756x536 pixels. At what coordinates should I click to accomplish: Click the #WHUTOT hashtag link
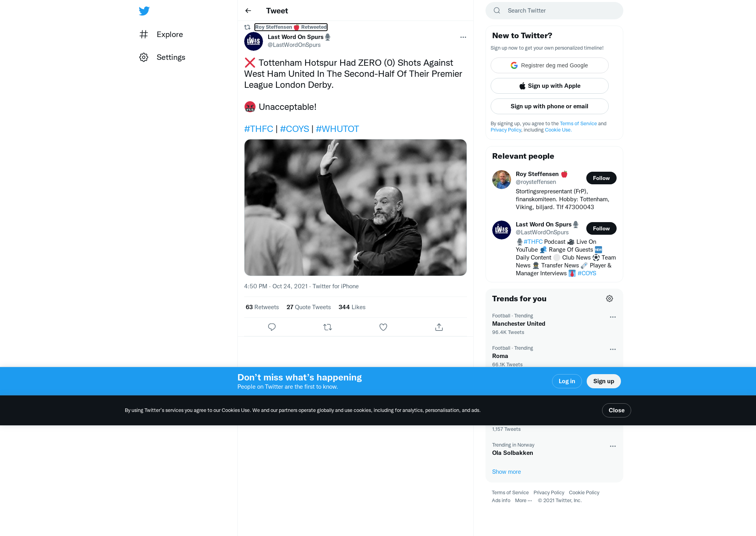point(337,129)
